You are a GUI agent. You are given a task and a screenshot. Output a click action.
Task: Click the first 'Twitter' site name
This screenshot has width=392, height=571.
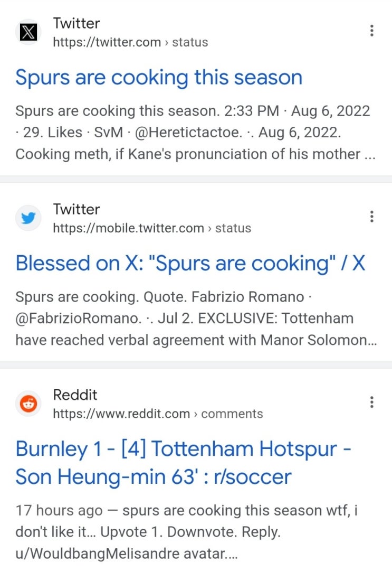coord(77,23)
